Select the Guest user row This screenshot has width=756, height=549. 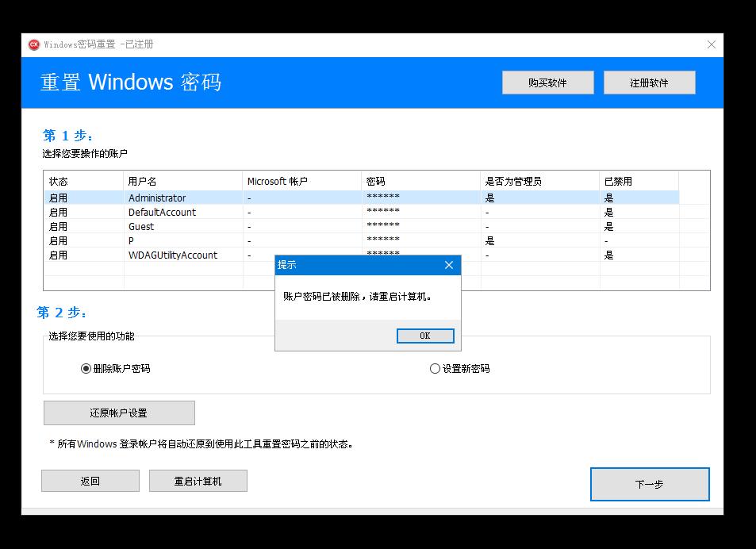(362, 227)
